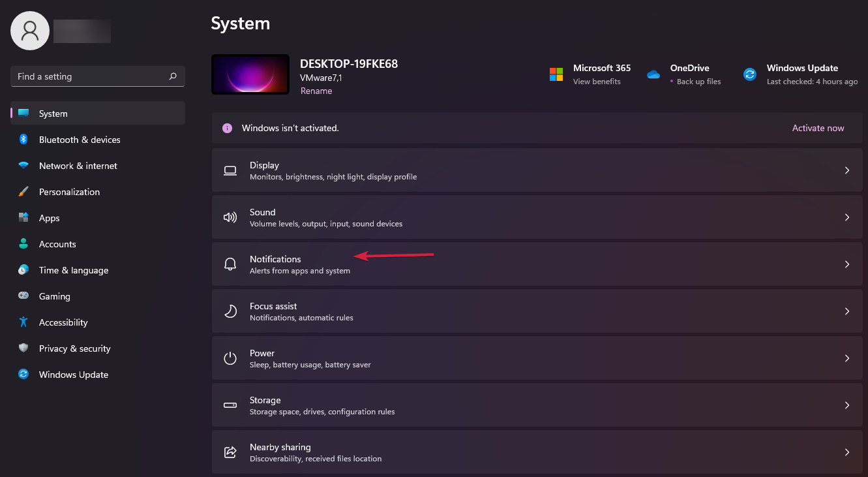Click the desktop wallpaper thumbnail

pos(250,74)
